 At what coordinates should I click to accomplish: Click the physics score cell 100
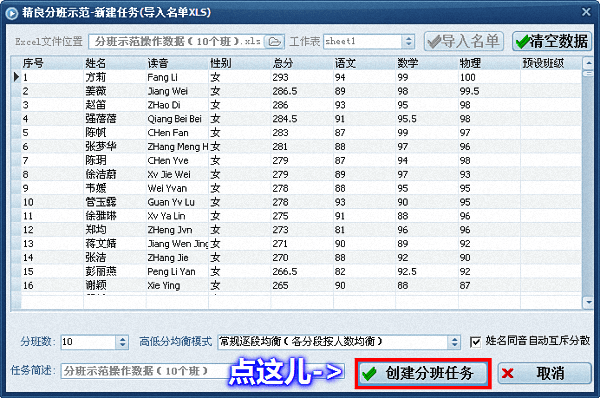[489, 77]
